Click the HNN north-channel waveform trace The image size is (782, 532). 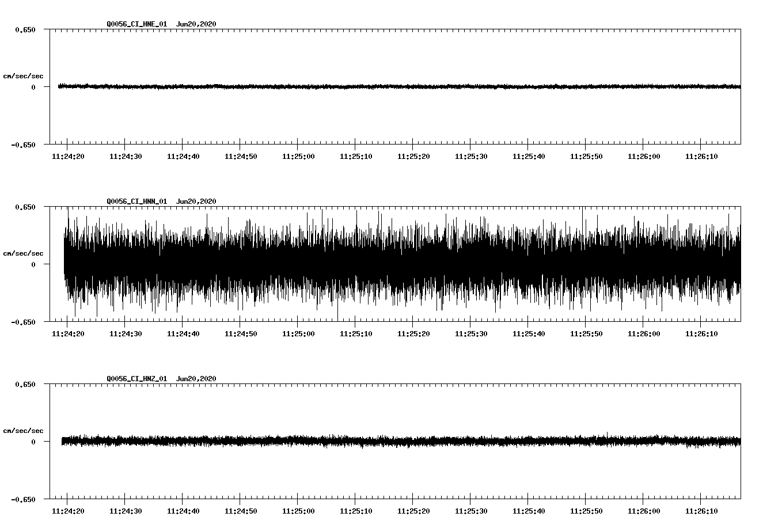tap(402, 264)
